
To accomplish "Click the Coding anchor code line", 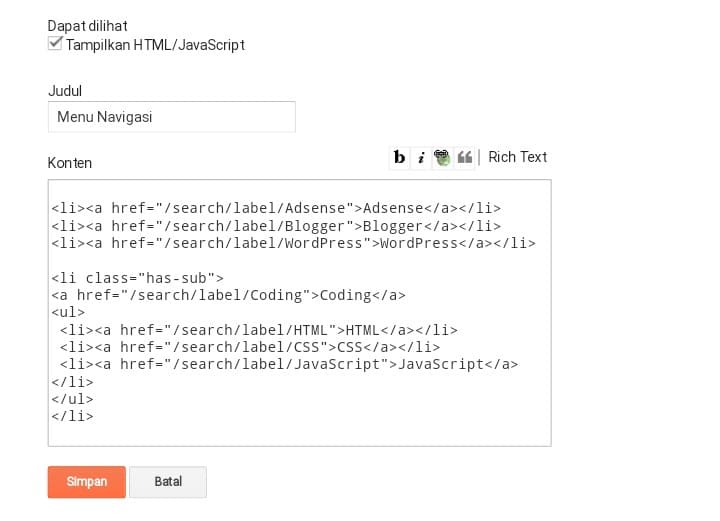I will [x=228, y=295].
